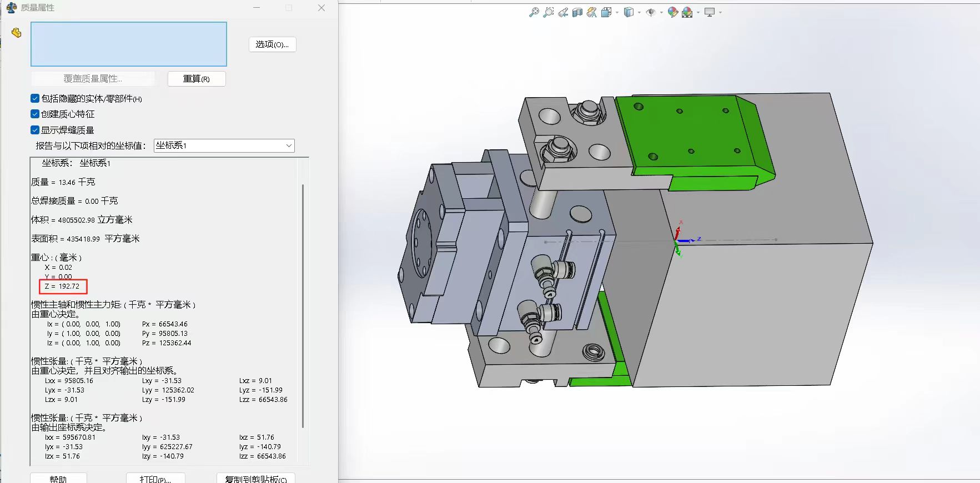
Task: Open the 坐标系1 coordinate system dropdown
Action: click(224, 145)
